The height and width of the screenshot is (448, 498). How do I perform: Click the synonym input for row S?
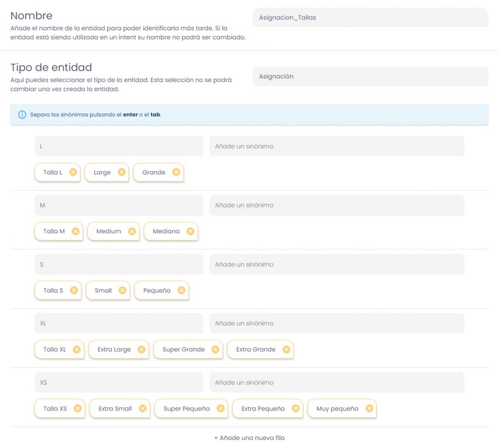point(337,264)
